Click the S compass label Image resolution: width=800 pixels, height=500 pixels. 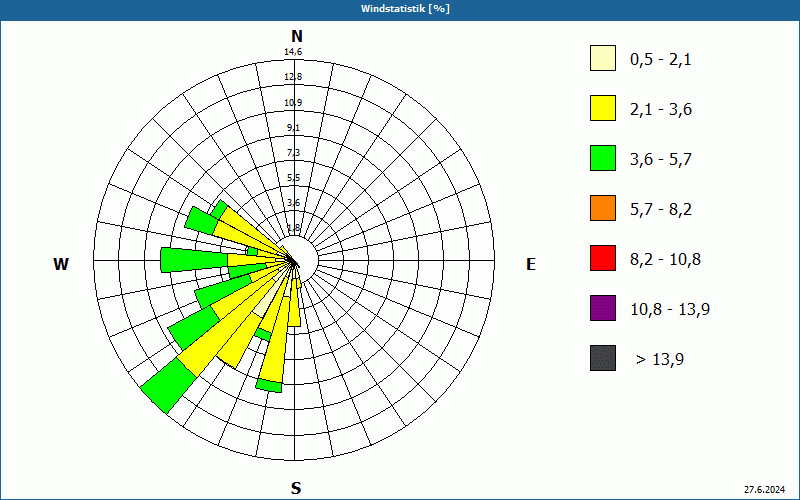pos(296,488)
